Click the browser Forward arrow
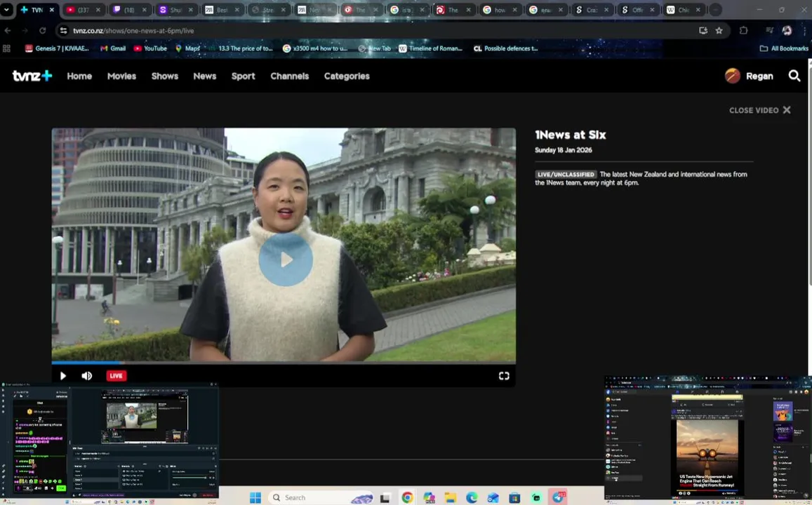This screenshot has width=812, height=505. [x=25, y=31]
